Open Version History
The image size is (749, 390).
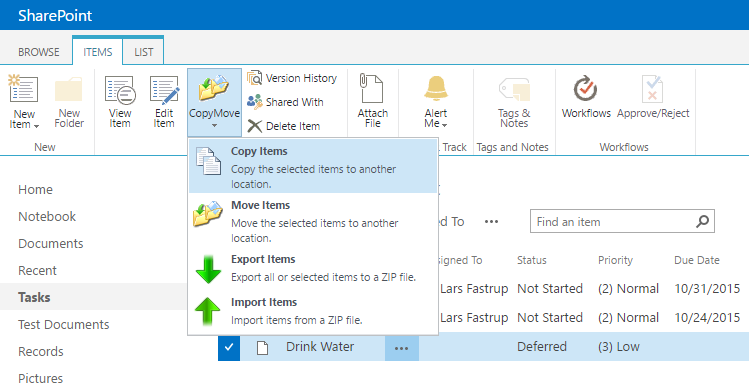click(292, 78)
